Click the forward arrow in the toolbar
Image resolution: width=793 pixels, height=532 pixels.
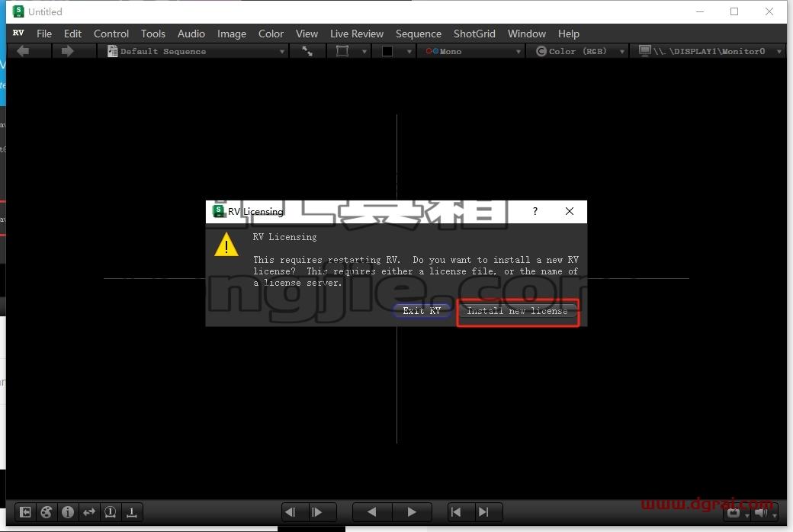(67, 51)
